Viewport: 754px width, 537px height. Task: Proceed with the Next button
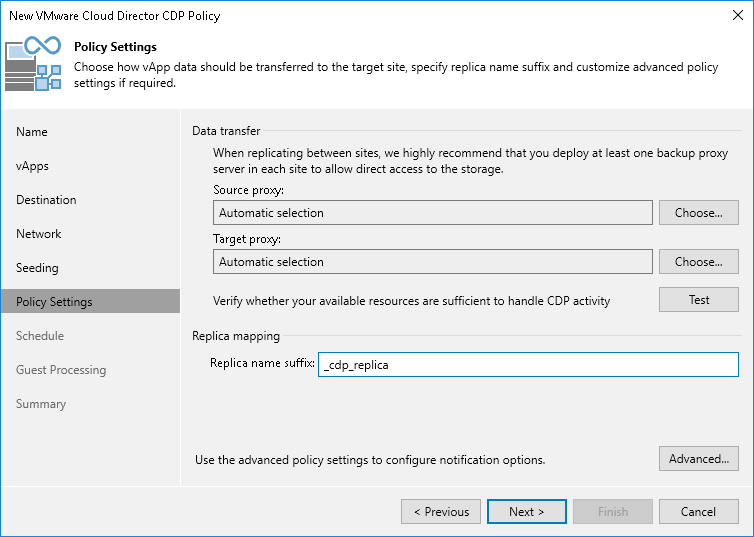(527, 512)
